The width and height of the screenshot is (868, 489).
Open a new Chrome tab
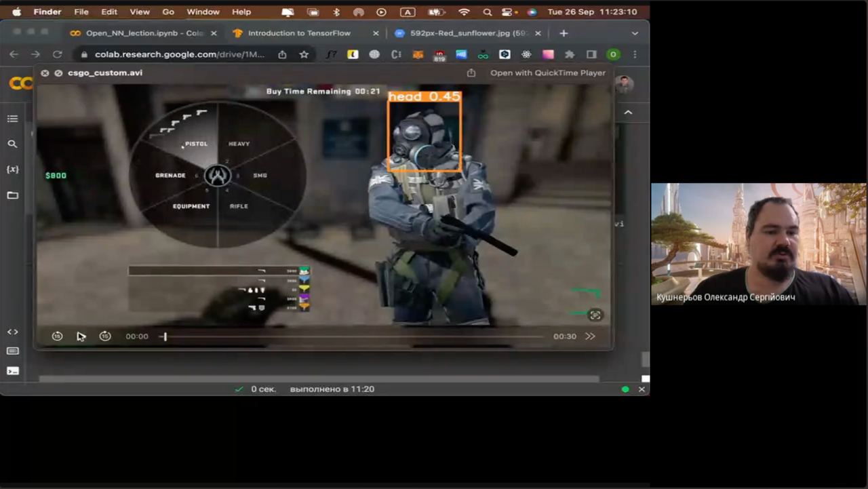[x=564, y=33]
